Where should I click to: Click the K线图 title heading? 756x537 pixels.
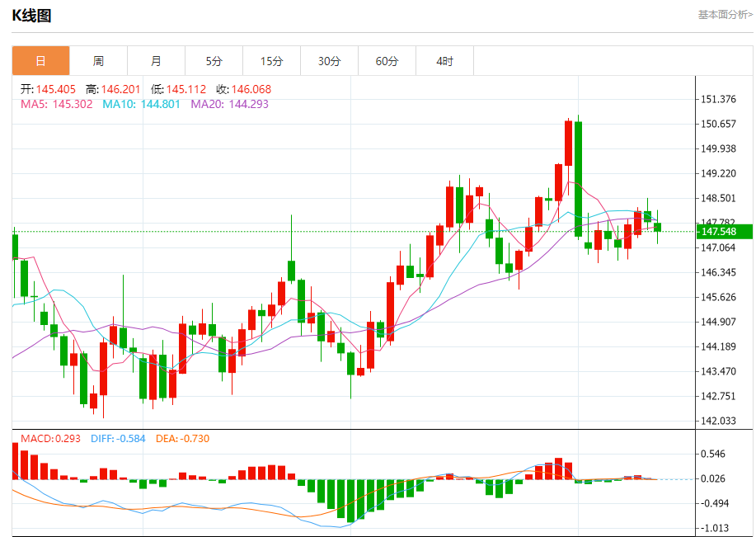point(31,16)
